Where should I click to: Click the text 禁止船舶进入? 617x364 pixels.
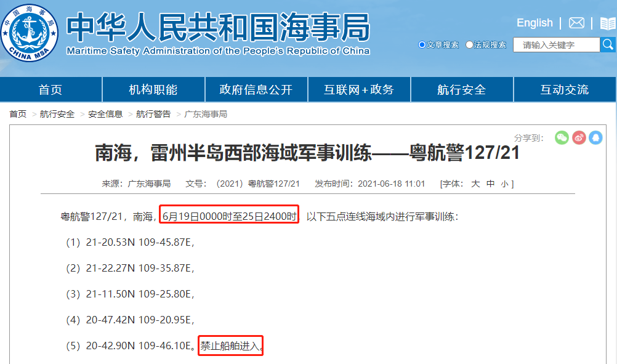pos(230,346)
